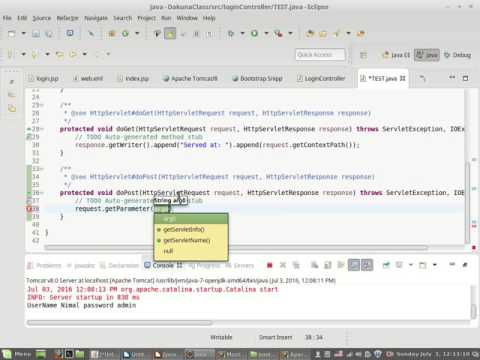Click the external tools run icon

click(x=278, y=34)
